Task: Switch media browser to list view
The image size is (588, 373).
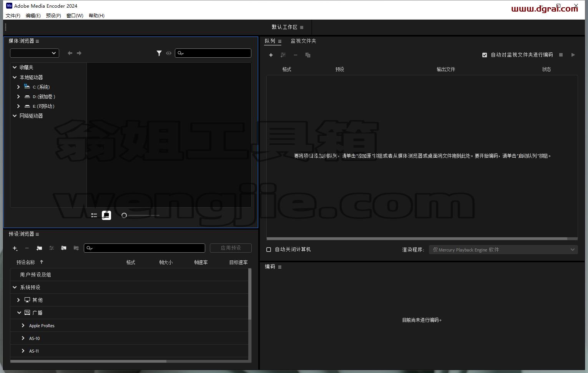Action: (x=94, y=215)
